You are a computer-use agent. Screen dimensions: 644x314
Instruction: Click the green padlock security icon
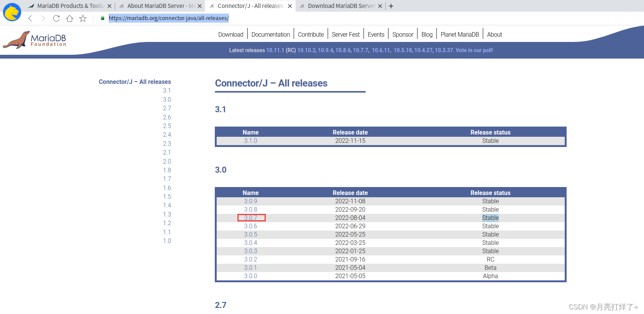(102, 18)
